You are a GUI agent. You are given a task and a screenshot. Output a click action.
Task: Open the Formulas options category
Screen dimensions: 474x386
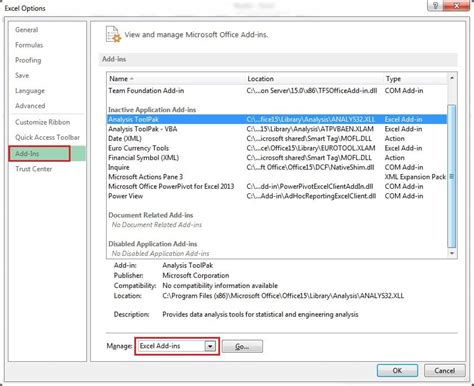[29, 45]
